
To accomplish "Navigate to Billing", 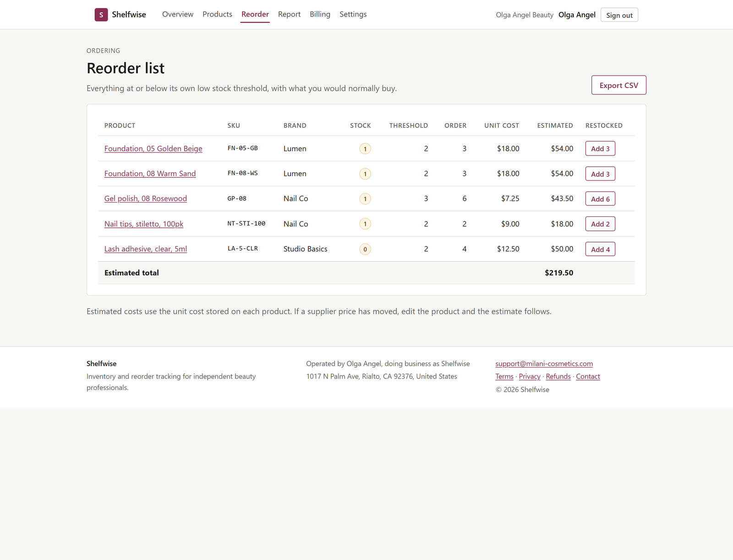I will click(320, 14).
